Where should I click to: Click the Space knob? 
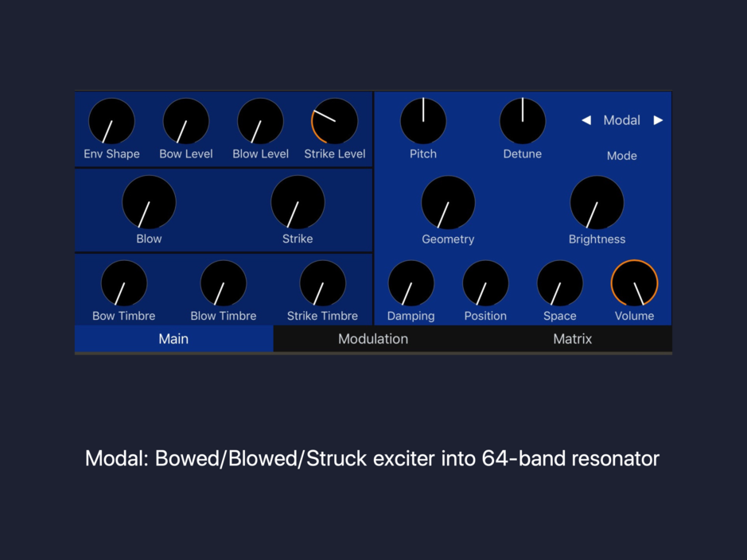560,283
